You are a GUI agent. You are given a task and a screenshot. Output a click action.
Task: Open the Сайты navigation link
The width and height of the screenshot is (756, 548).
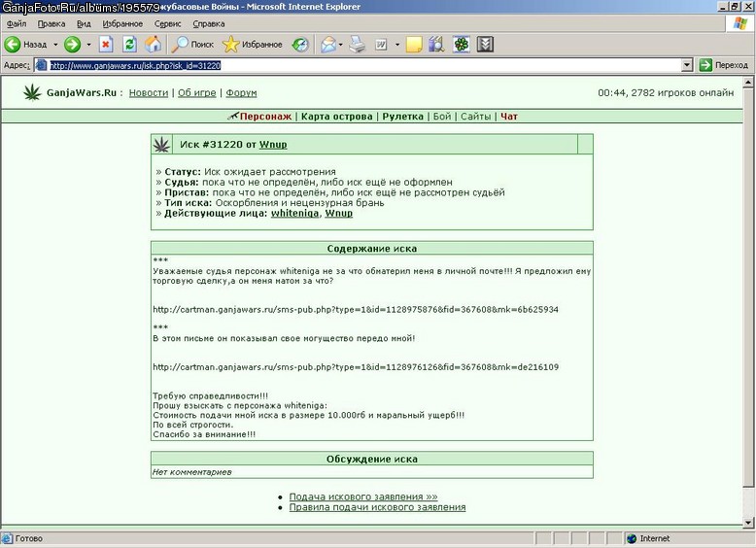click(x=475, y=117)
